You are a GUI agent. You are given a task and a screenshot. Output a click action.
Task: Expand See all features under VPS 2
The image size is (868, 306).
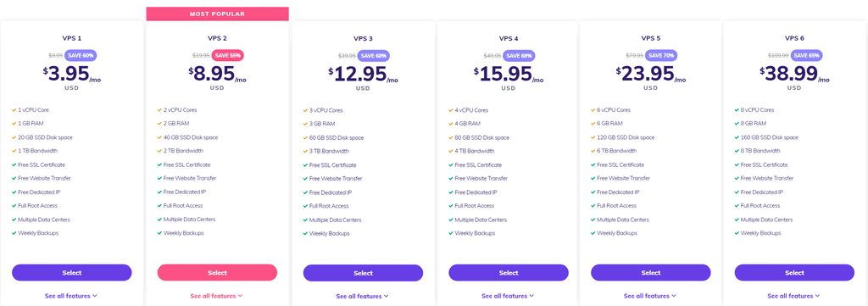(216, 296)
